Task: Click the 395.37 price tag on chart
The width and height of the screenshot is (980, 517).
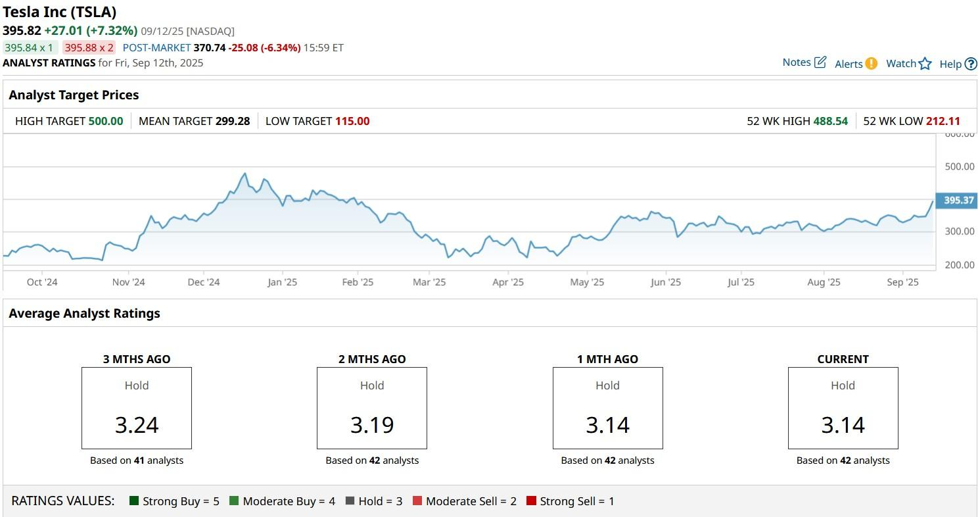Action: click(956, 201)
